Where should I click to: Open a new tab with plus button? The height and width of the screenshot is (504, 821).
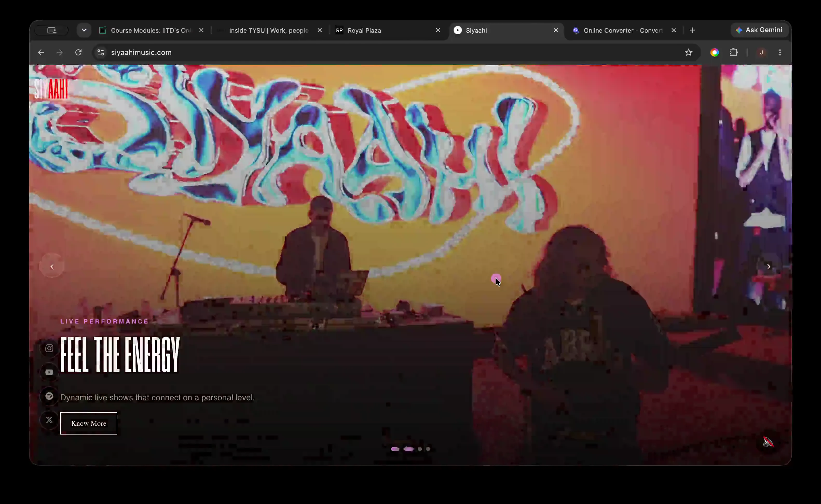pos(692,30)
